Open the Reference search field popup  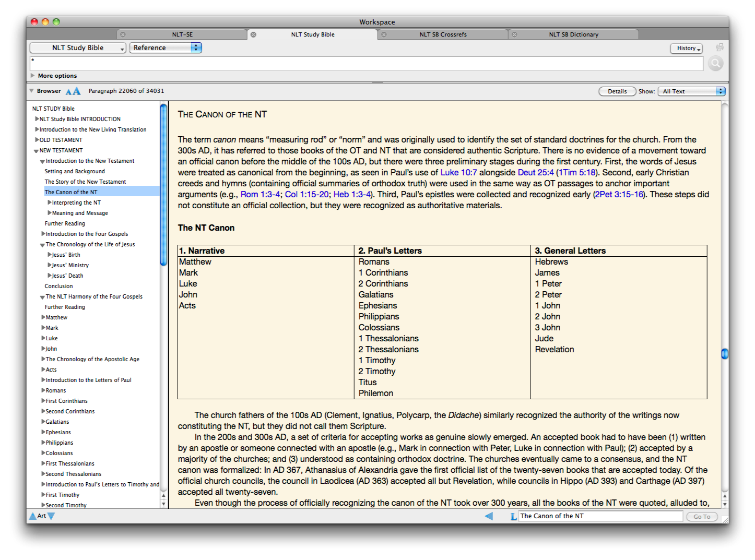[x=166, y=47]
